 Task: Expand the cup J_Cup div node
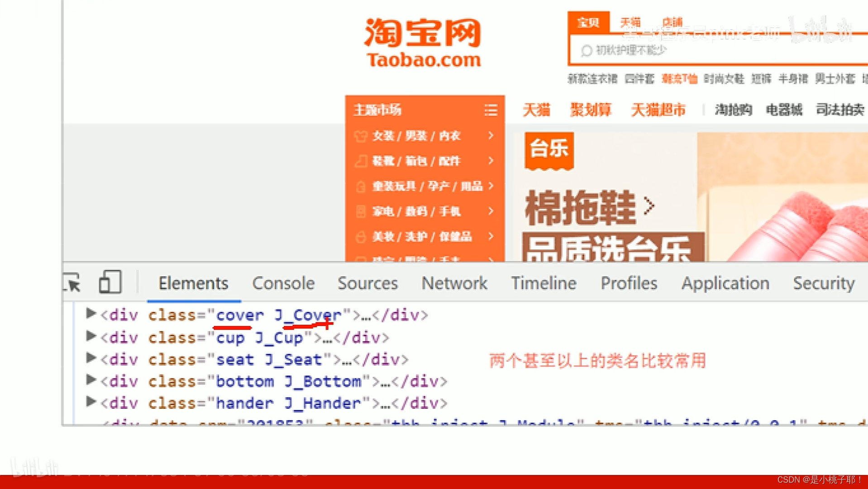click(91, 336)
